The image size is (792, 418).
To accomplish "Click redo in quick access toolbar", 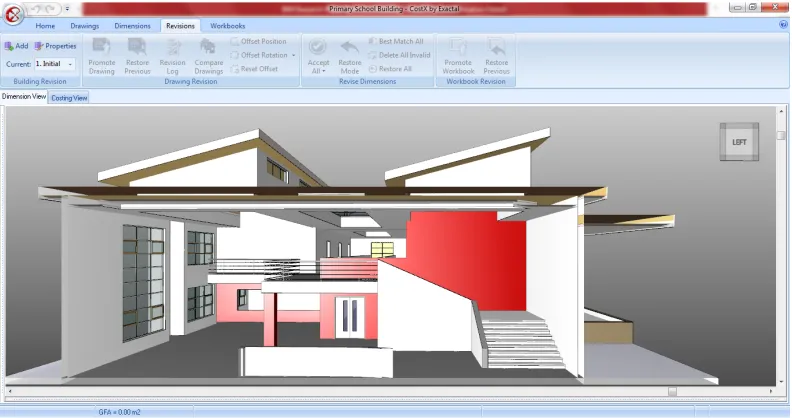I will (x=51, y=9).
